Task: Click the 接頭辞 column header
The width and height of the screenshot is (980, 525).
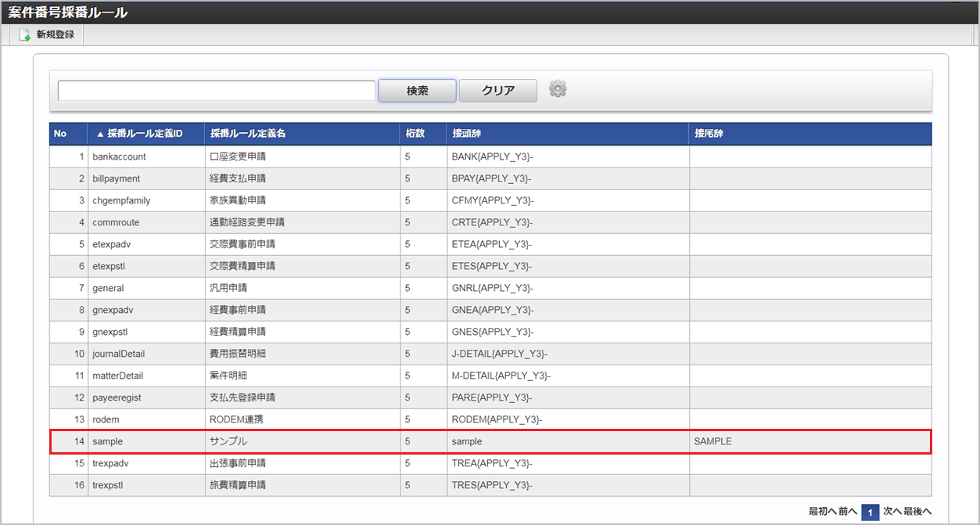Action: click(x=465, y=134)
